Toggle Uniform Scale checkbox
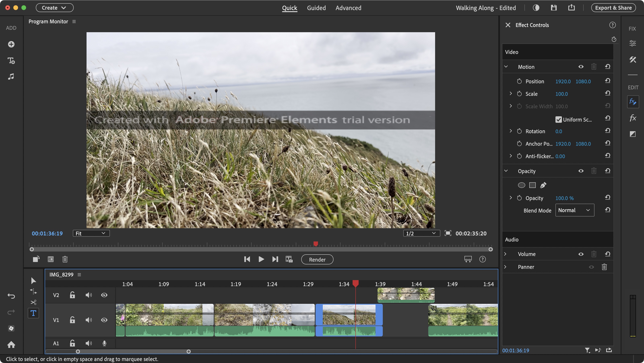Image resolution: width=644 pixels, height=363 pixels. (558, 120)
